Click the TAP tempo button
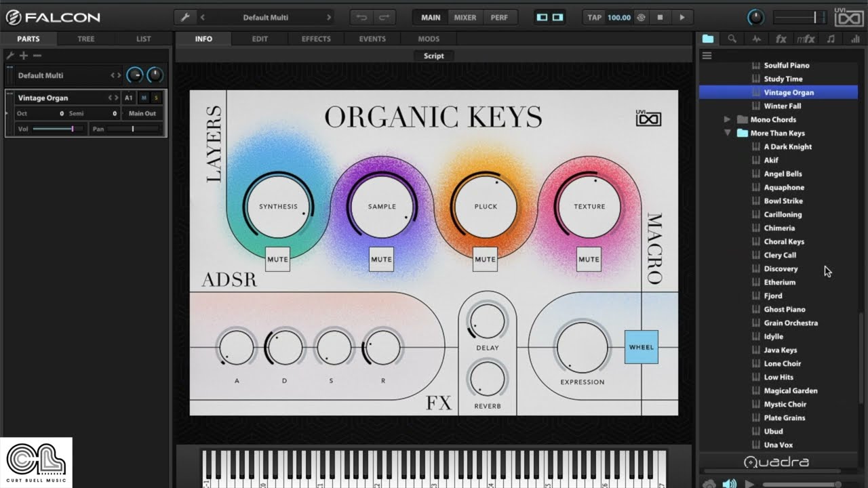The image size is (868, 488). point(594,18)
